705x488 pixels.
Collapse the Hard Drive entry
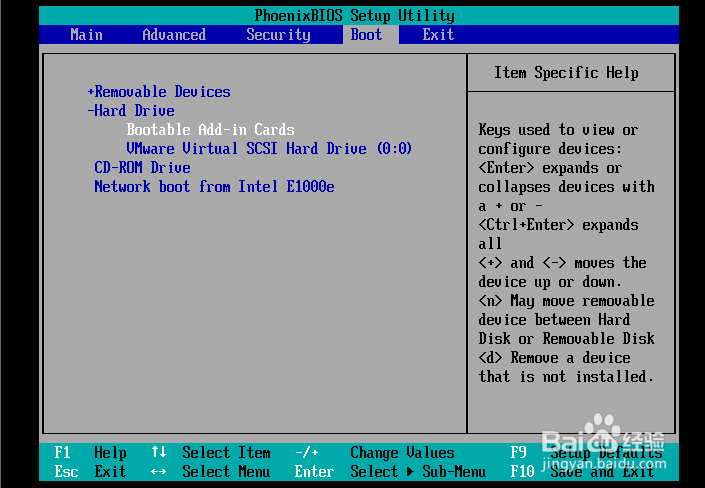[x=131, y=111]
